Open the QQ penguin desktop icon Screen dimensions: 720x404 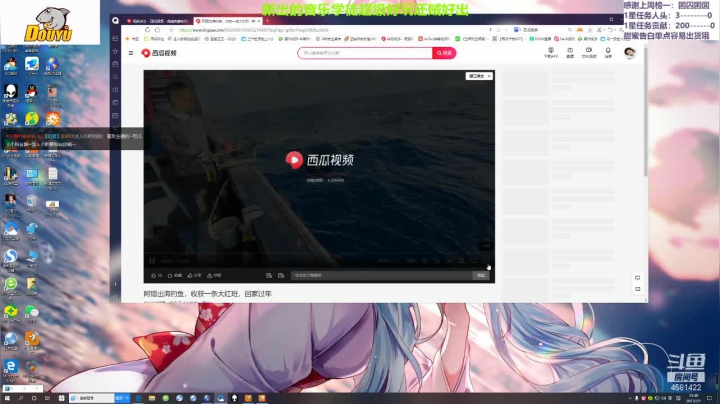point(31,93)
